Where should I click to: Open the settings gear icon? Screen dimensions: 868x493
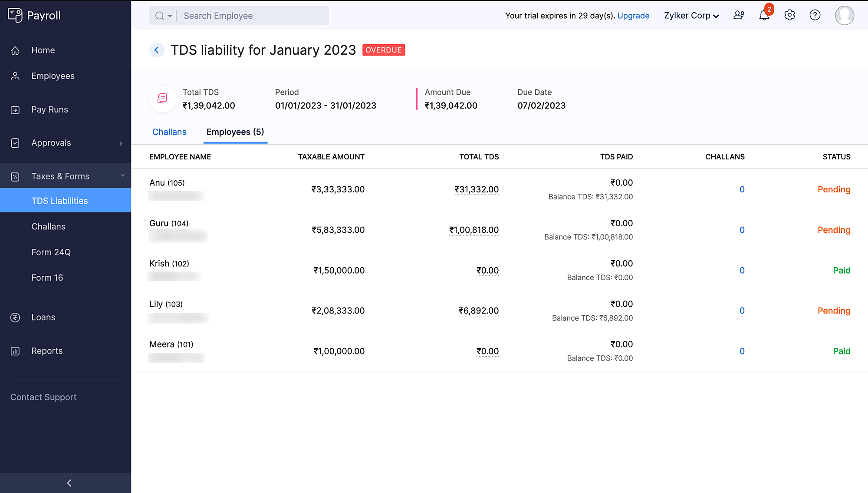tap(789, 15)
